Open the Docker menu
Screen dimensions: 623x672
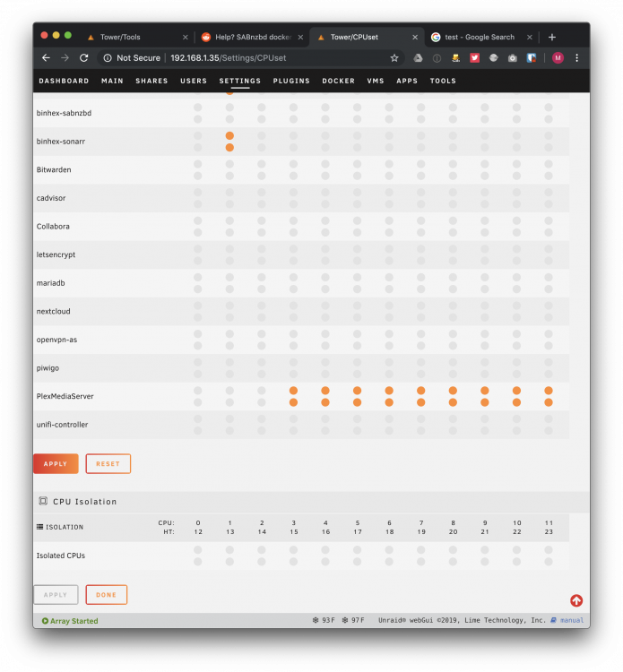click(x=338, y=81)
